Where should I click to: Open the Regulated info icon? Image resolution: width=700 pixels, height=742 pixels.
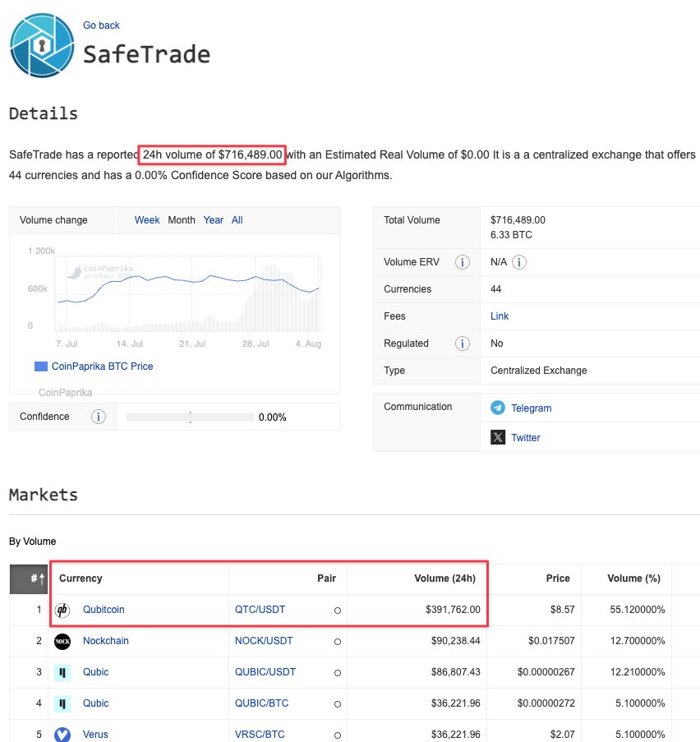pyautogui.click(x=462, y=343)
